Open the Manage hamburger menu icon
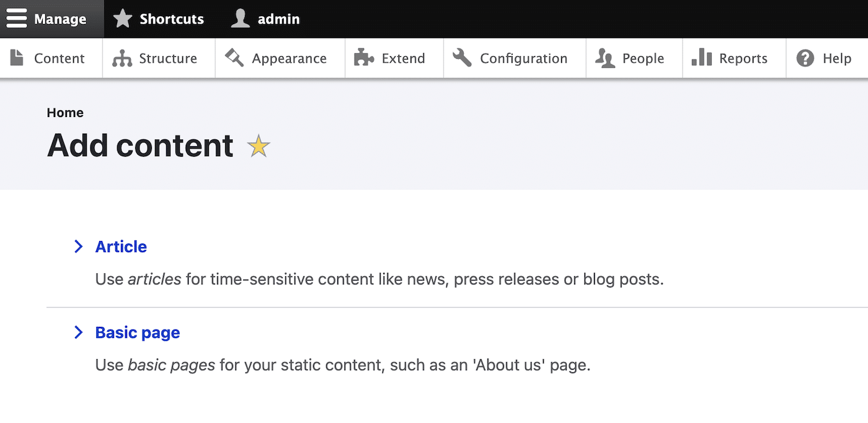This screenshot has height=423, width=868. tap(17, 19)
